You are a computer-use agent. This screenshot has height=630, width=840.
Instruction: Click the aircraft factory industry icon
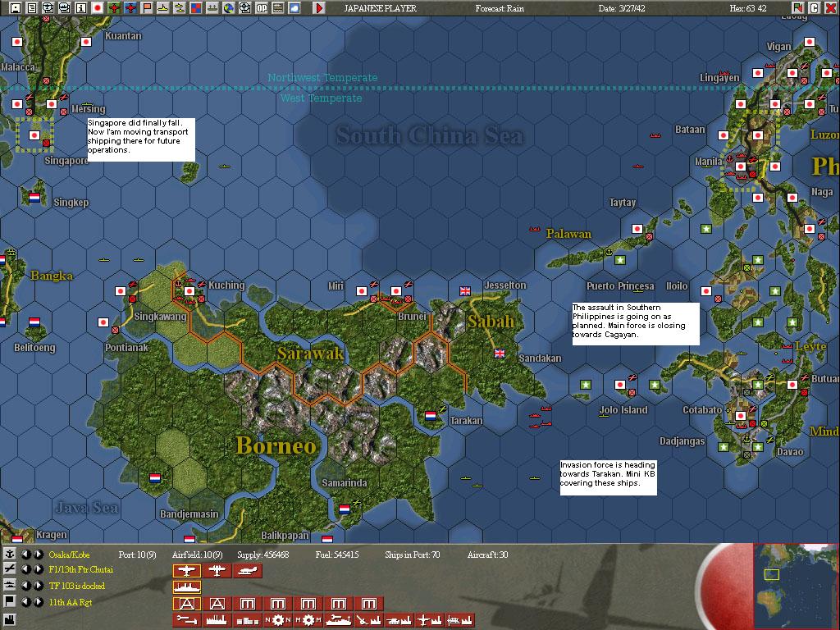tap(430, 620)
